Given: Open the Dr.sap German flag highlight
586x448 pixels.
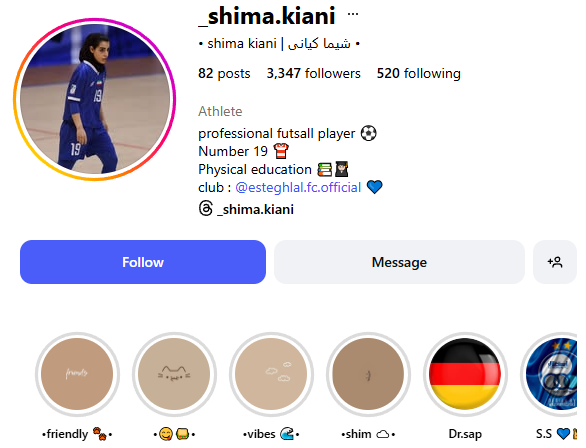Looking at the screenshot, I should coord(465,374).
